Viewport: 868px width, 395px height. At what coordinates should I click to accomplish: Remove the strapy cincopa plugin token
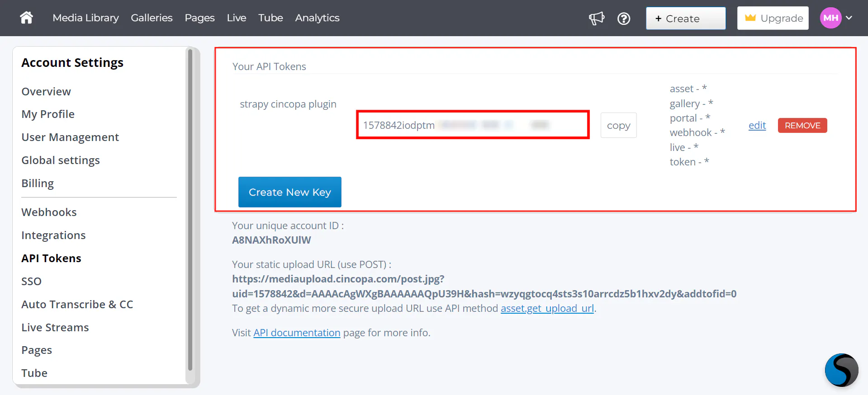tap(802, 125)
